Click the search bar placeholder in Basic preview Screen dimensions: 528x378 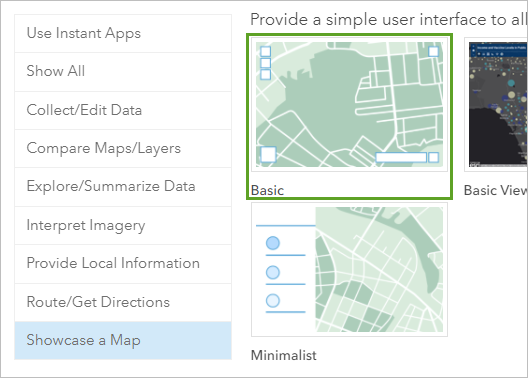coord(401,157)
